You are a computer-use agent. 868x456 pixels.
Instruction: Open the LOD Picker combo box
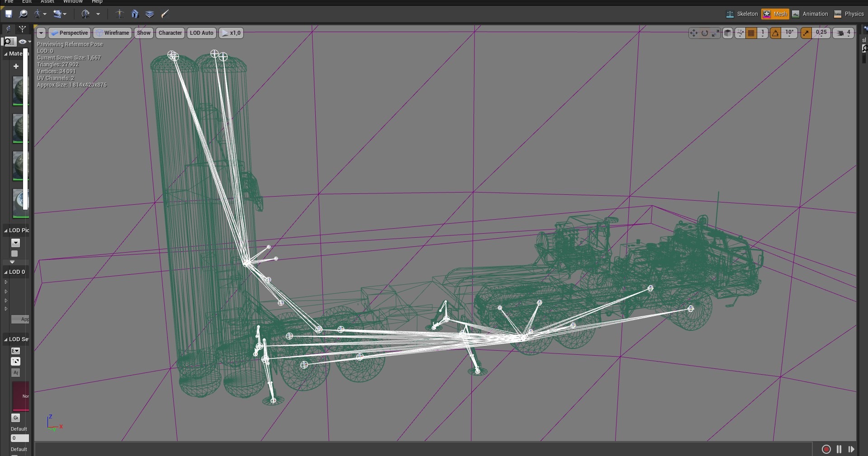coord(15,243)
